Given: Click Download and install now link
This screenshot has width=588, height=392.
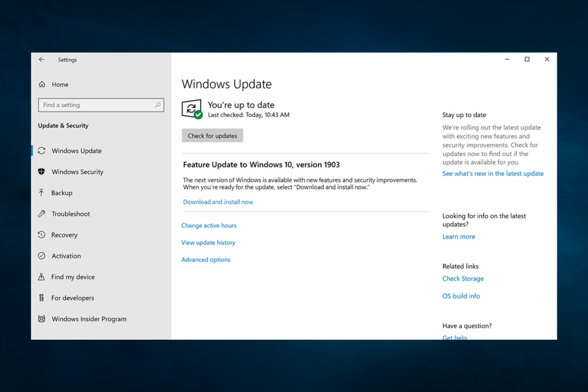Looking at the screenshot, I should pos(218,202).
